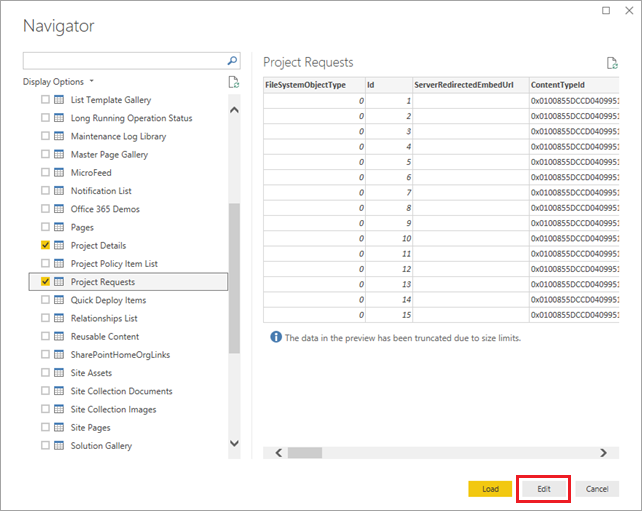The height and width of the screenshot is (511, 642).
Task: Click the table icon beside Solution Gallery
Action: click(x=59, y=445)
